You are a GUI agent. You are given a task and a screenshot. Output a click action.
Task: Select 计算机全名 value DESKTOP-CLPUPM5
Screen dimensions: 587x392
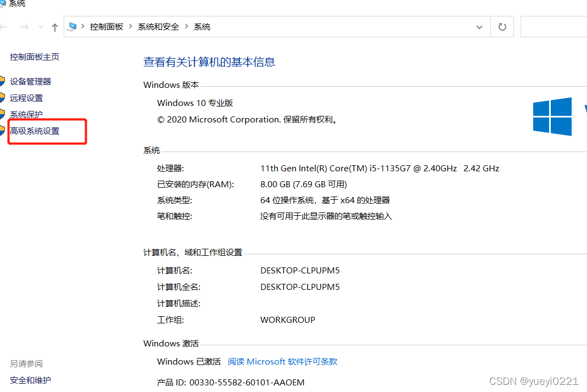pos(300,287)
